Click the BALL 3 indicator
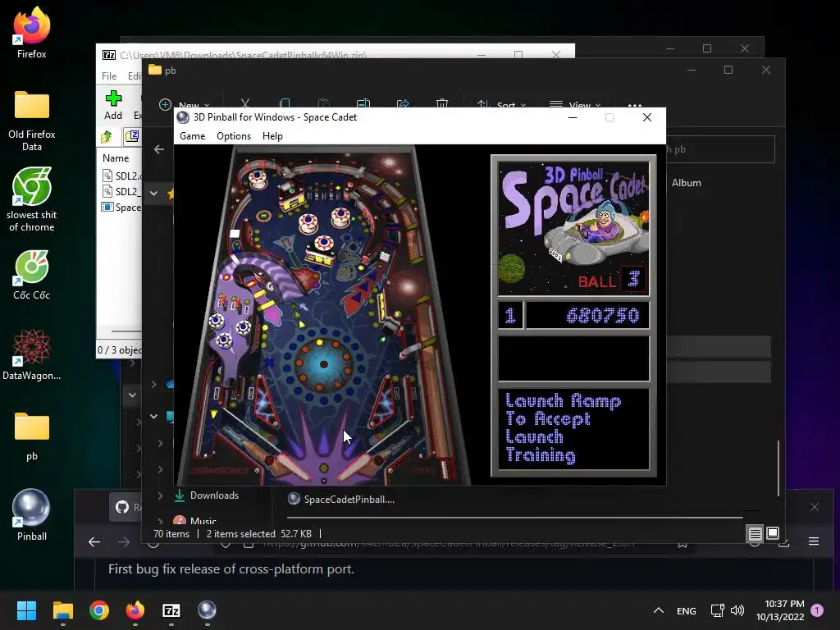Image resolution: width=840 pixels, height=630 pixels. point(612,280)
